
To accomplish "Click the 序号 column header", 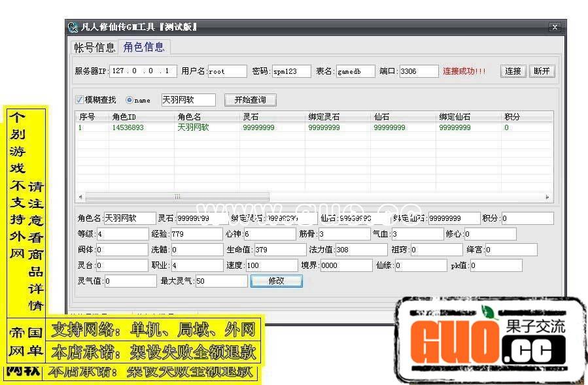I will pos(92,116).
